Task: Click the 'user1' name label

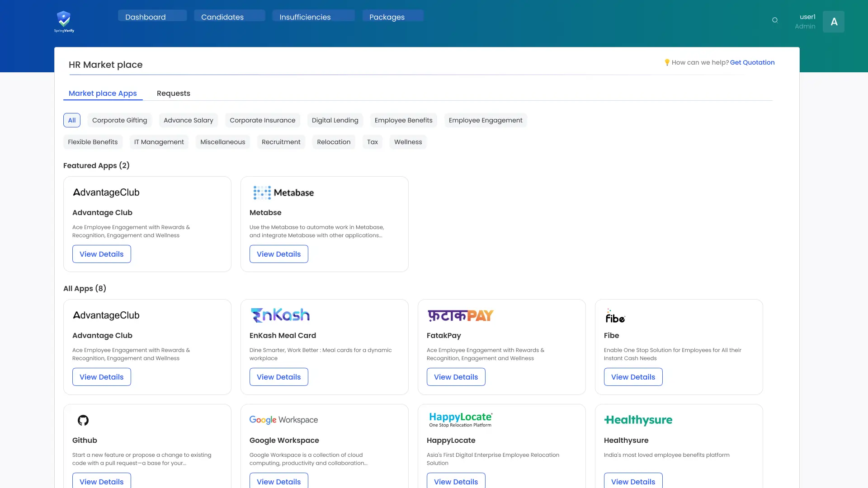Action: 807,17
